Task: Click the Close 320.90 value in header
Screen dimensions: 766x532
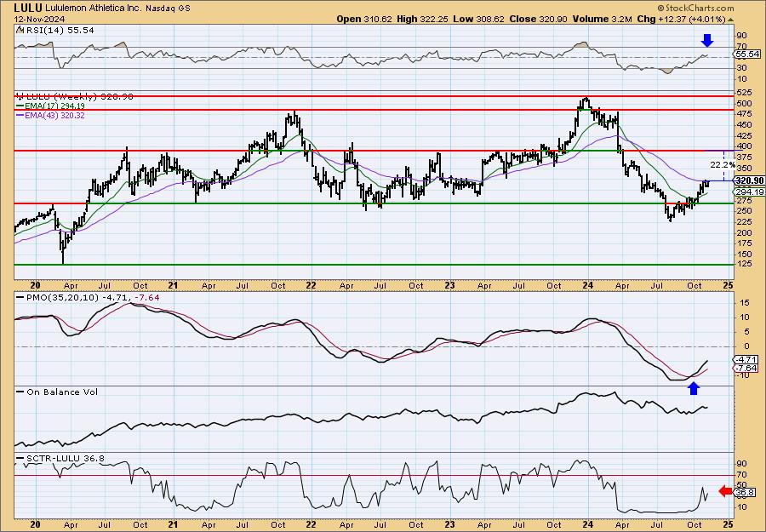Action: pos(539,19)
